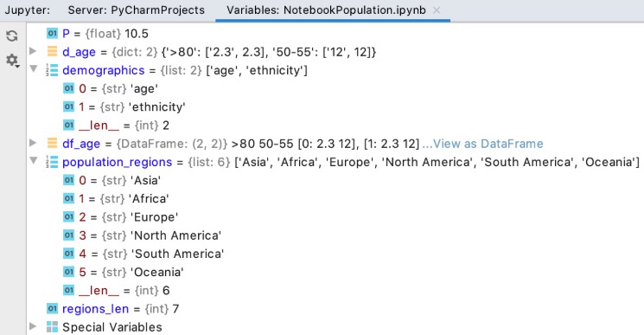The image size is (644, 335).
Task: Click the value 'Asia' in row 0
Action: 145,180
